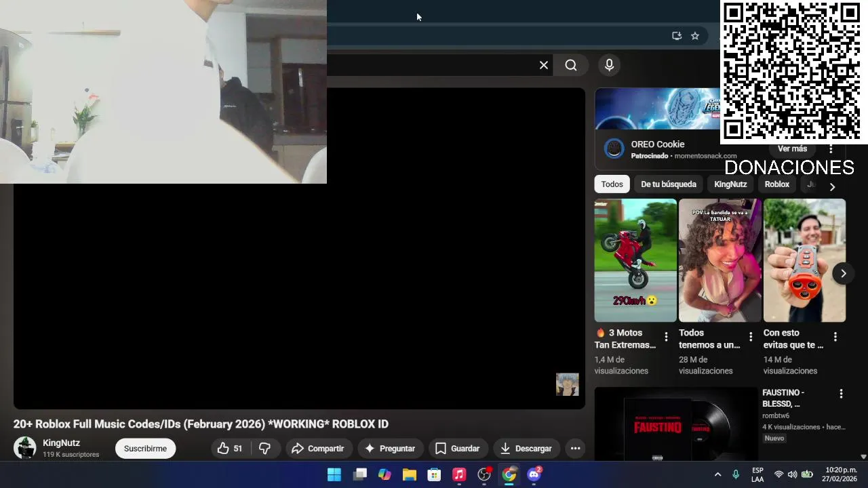868x488 pixels.
Task: Click the microphone-in-use tray icon
Action: click(736, 474)
